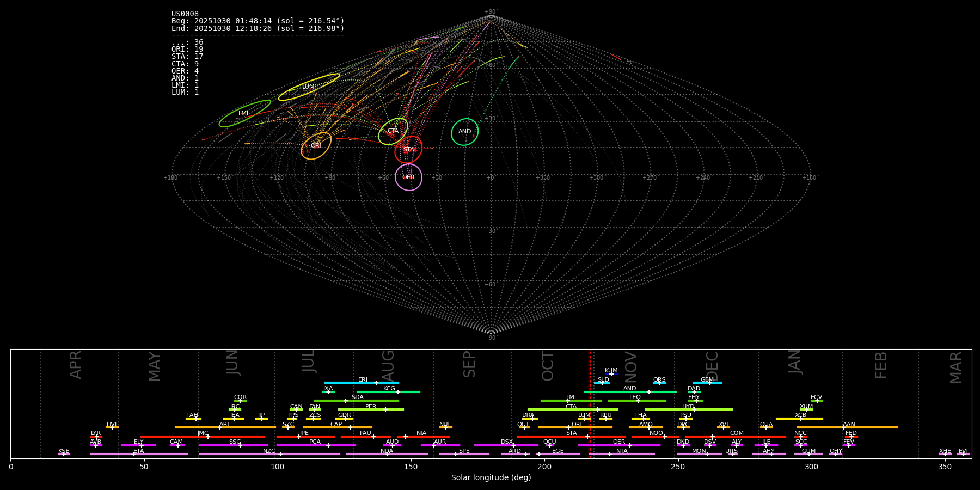
Task: Click the white peak marker on KUM bar
Action: [x=611, y=374]
